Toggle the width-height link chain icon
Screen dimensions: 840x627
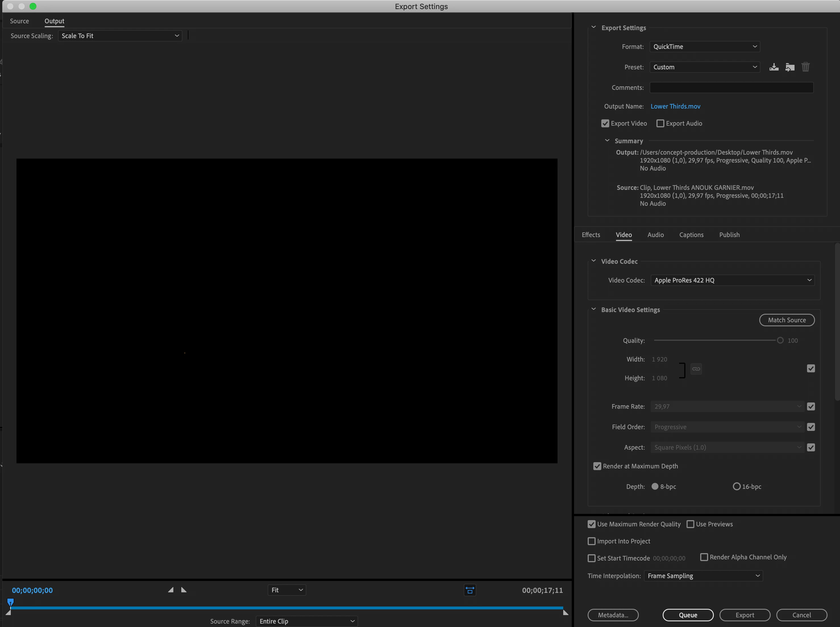click(x=696, y=369)
